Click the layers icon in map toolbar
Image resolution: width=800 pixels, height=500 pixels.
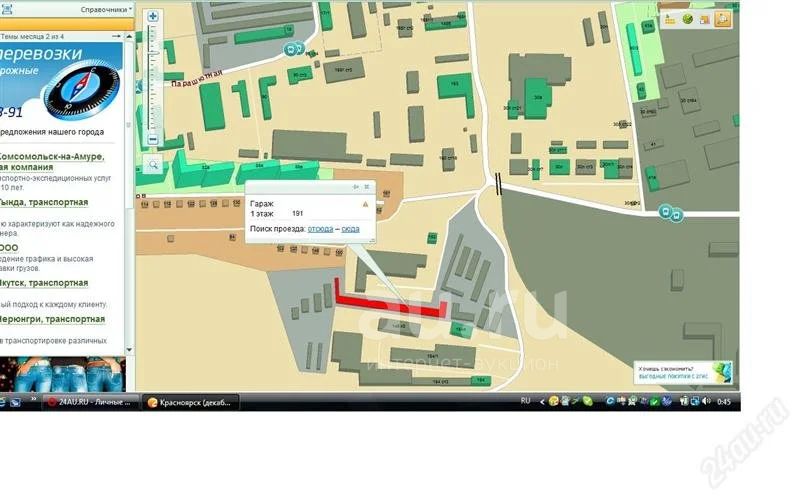tap(705, 19)
